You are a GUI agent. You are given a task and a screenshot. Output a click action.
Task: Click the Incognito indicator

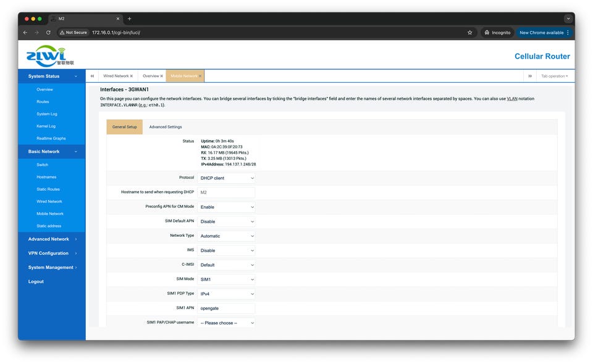coord(497,33)
